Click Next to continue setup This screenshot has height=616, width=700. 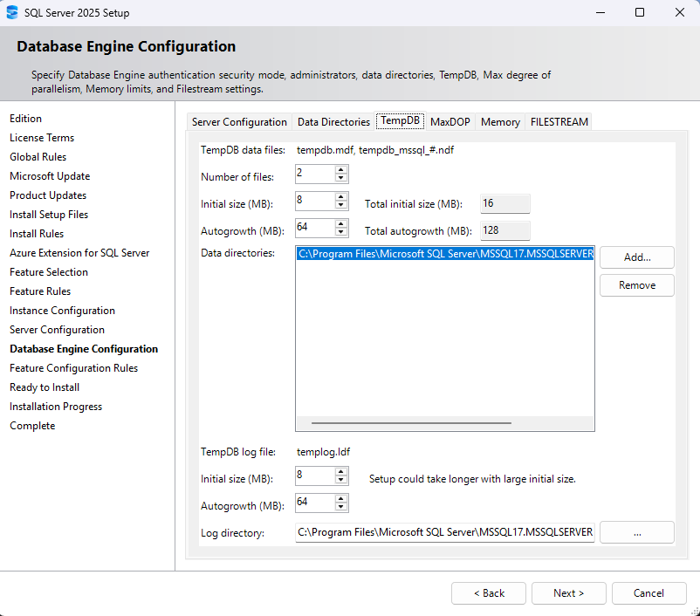tap(568, 592)
